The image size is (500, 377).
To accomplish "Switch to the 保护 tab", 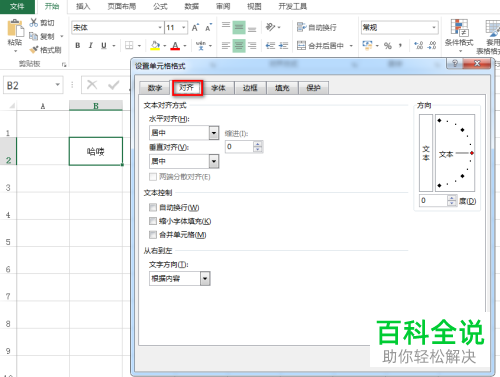I will [313, 88].
